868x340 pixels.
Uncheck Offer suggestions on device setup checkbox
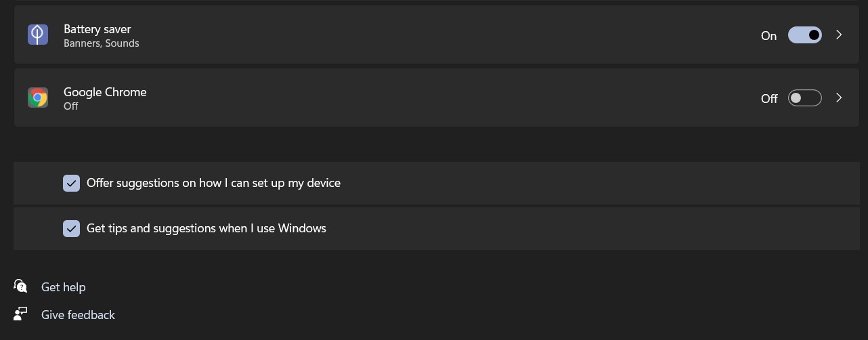click(x=72, y=183)
